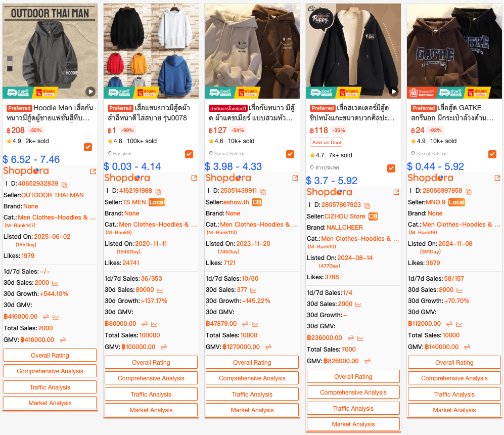
Task: Copy ID 28066997858 with the copy icon
Action: (469, 192)
